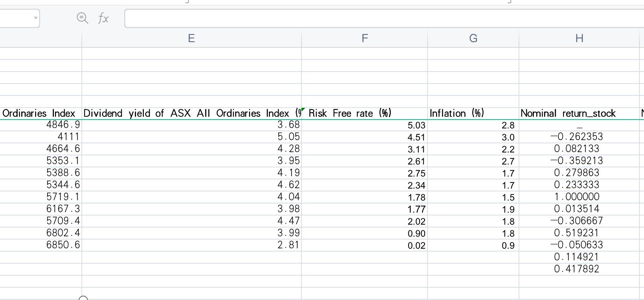
Task: Select nominal return cell 1.000000
Action: (579, 197)
